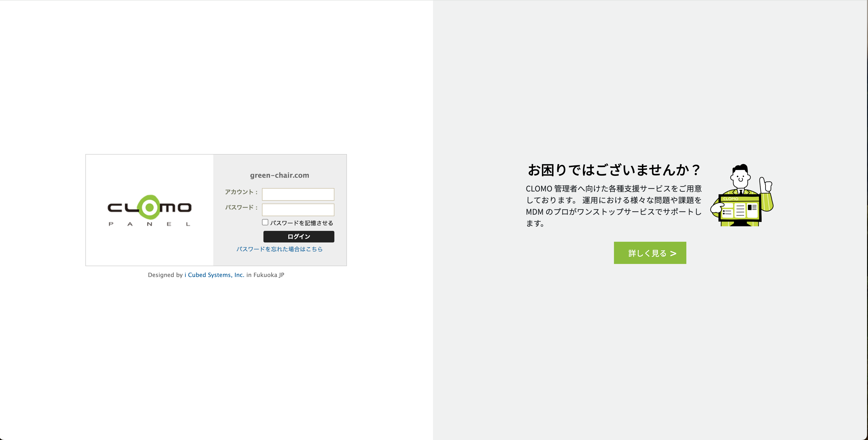Click the アカウント input field

[x=298, y=194]
